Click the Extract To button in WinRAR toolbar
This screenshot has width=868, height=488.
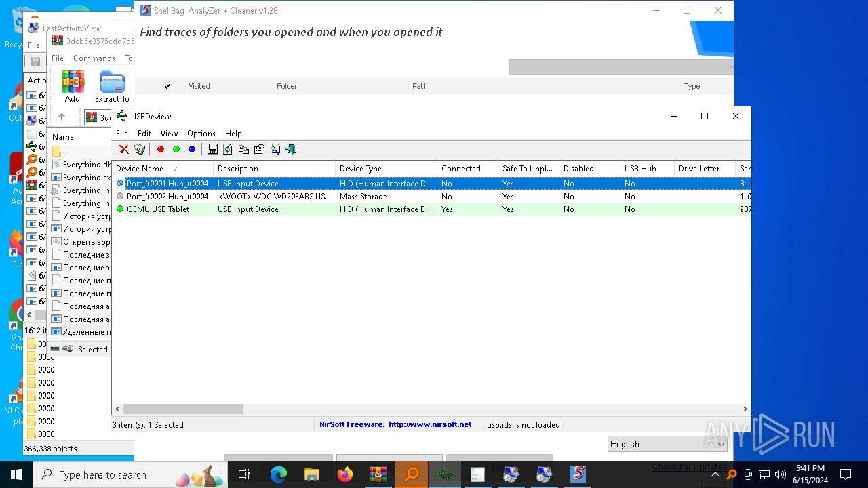coord(112,86)
